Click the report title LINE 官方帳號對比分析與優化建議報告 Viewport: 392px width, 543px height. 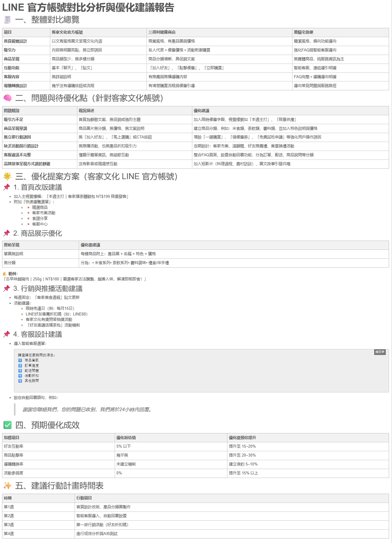tap(88, 7)
